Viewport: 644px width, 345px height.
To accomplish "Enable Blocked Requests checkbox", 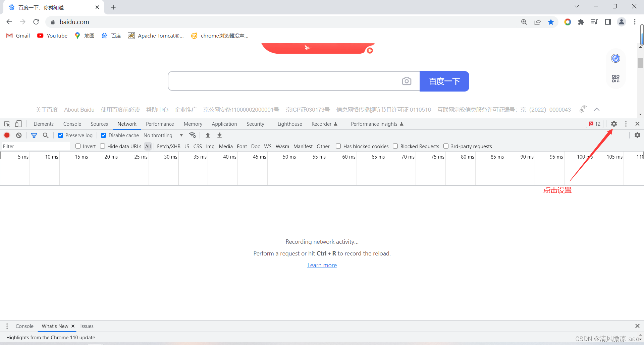I will pyautogui.click(x=395, y=146).
